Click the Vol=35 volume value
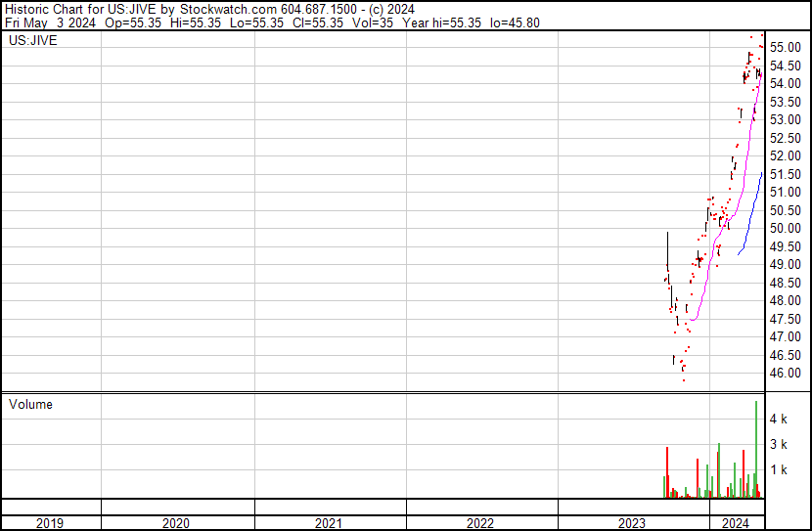 [373, 22]
